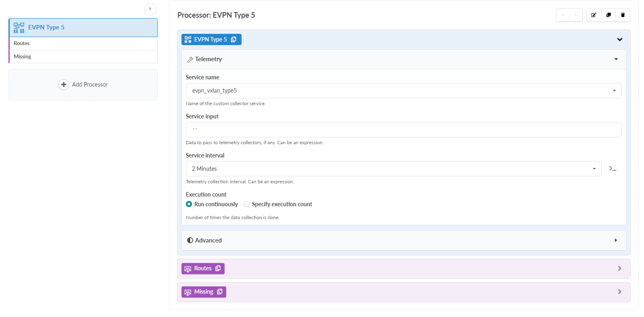Select EVPN Type 5 in the sidebar

(83, 27)
